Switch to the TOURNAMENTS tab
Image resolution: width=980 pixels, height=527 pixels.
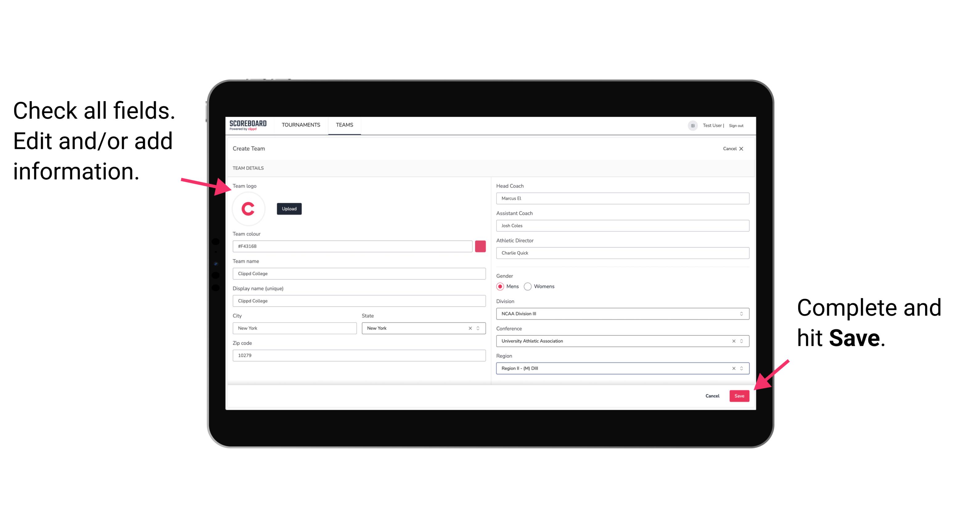pyautogui.click(x=301, y=125)
